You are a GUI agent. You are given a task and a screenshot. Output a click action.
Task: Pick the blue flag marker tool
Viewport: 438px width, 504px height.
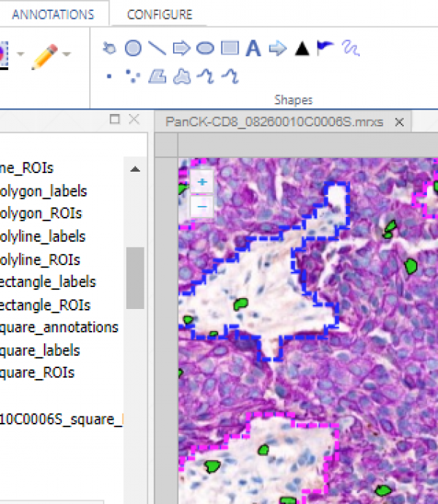326,48
